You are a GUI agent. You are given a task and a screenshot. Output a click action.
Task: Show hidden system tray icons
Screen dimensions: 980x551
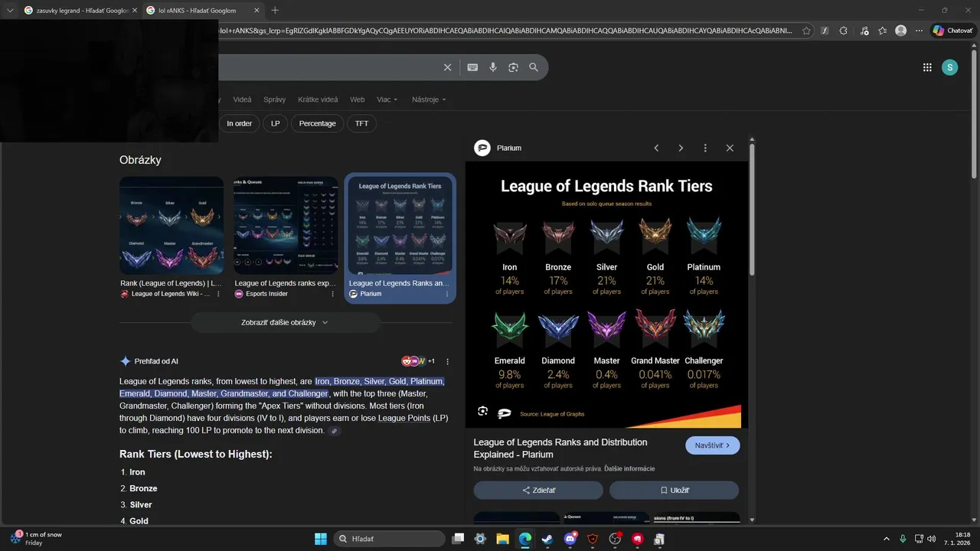(x=887, y=539)
